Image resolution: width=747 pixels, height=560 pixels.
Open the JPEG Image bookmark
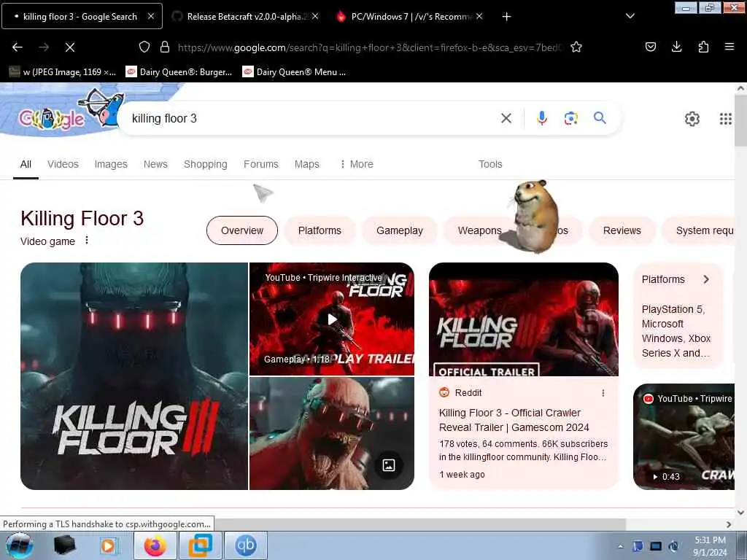pos(63,72)
